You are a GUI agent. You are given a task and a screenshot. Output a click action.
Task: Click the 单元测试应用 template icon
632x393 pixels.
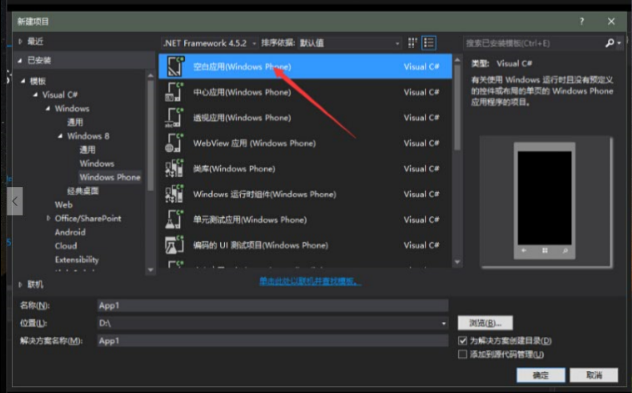pos(175,220)
